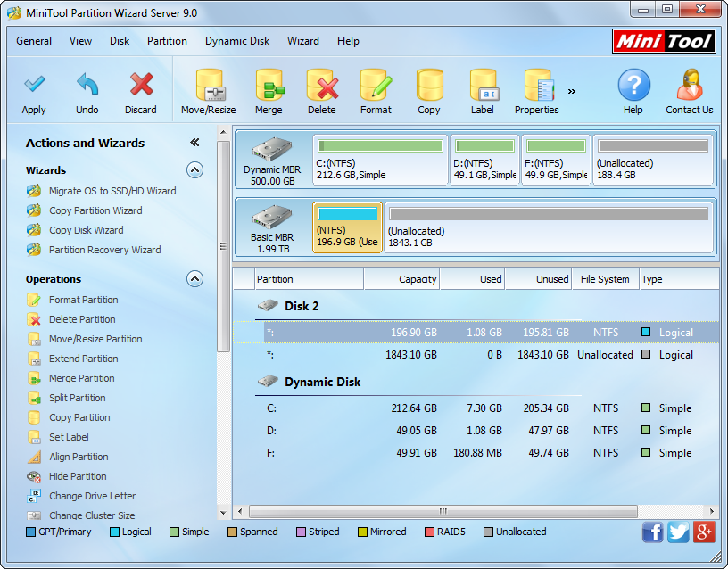728x569 pixels.
Task: Open the Wizard menu
Action: coord(303,41)
